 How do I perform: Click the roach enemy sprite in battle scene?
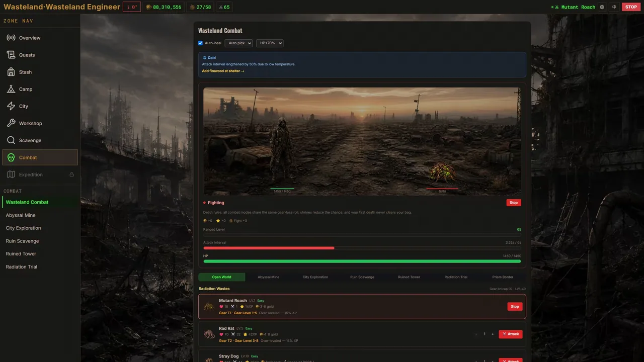pyautogui.click(x=442, y=172)
